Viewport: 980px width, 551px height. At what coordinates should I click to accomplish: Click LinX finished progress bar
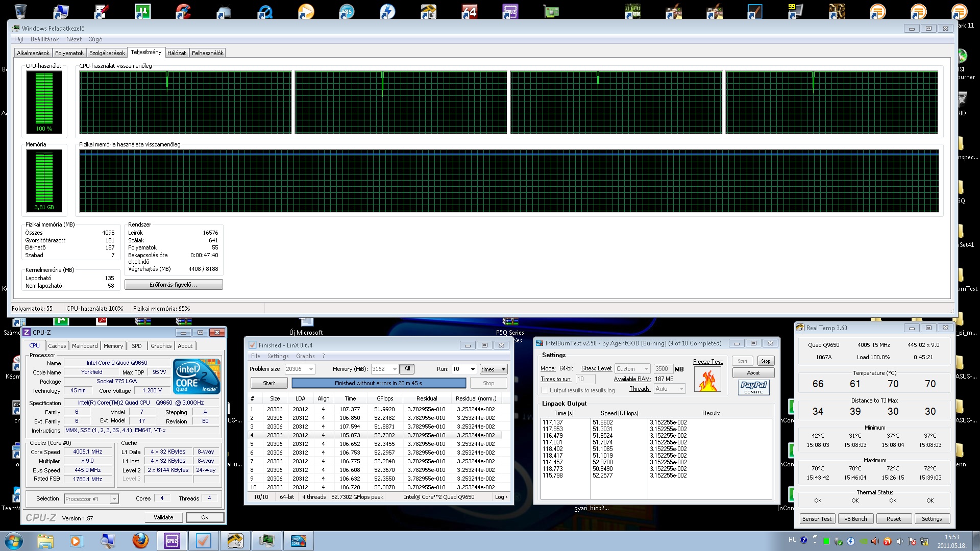(379, 383)
